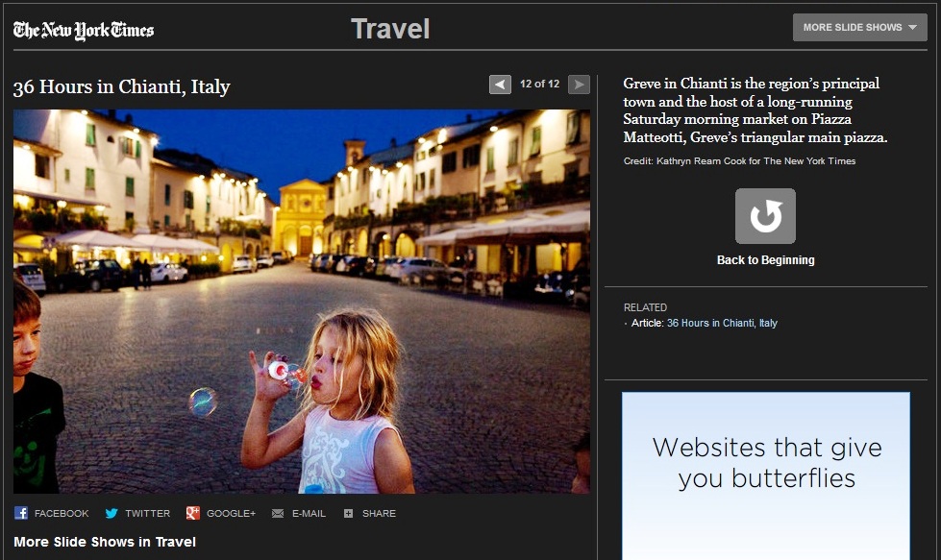This screenshot has height=560, width=941.
Task: Expand the More Slide Shows dropdown
Action: pyautogui.click(x=859, y=27)
